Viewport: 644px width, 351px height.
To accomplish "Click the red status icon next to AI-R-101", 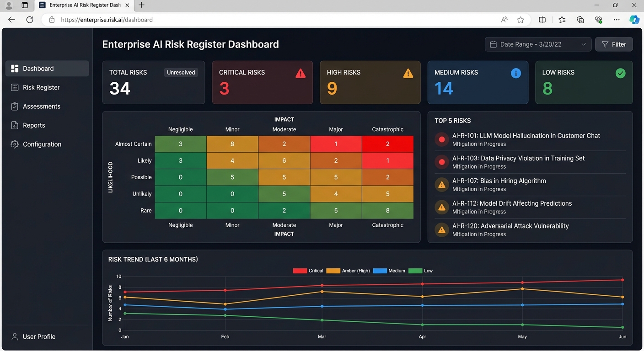I will pos(441,139).
